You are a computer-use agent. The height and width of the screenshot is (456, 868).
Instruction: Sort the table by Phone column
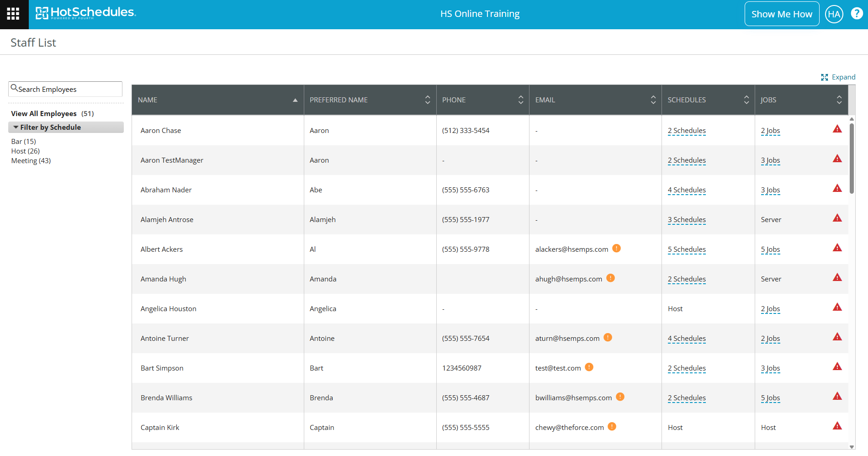coord(520,100)
